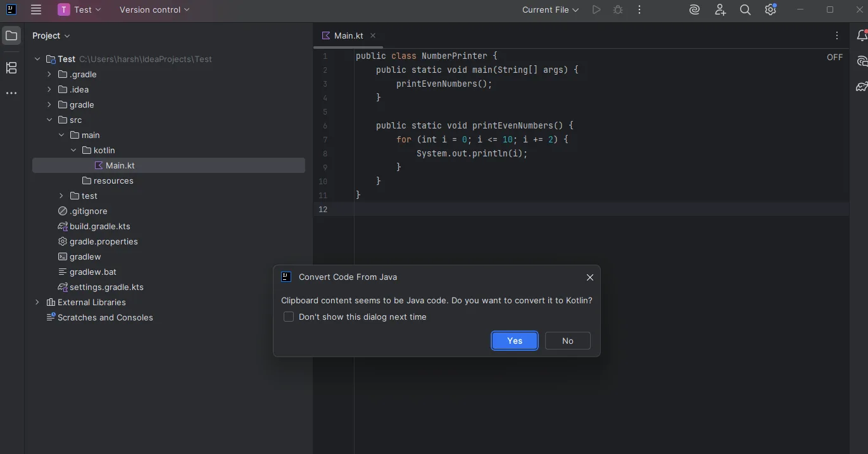Click line number 12 in the gutter

[x=323, y=209]
